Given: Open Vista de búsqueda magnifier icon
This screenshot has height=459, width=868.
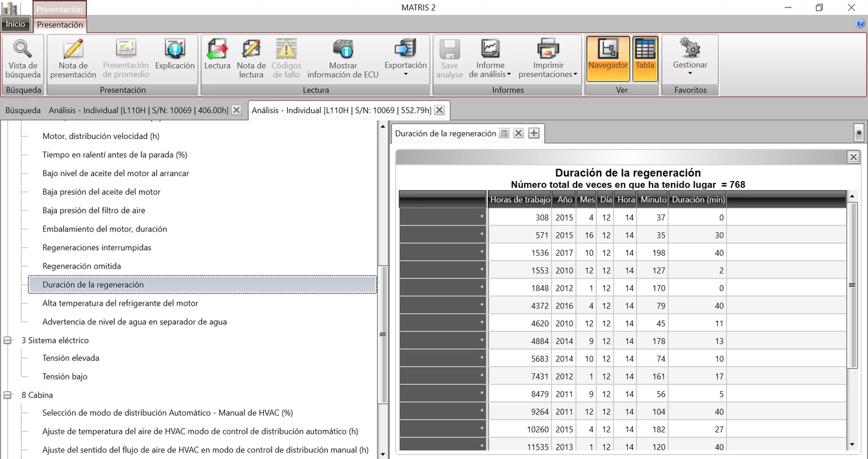Looking at the screenshot, I should [23, 49].
